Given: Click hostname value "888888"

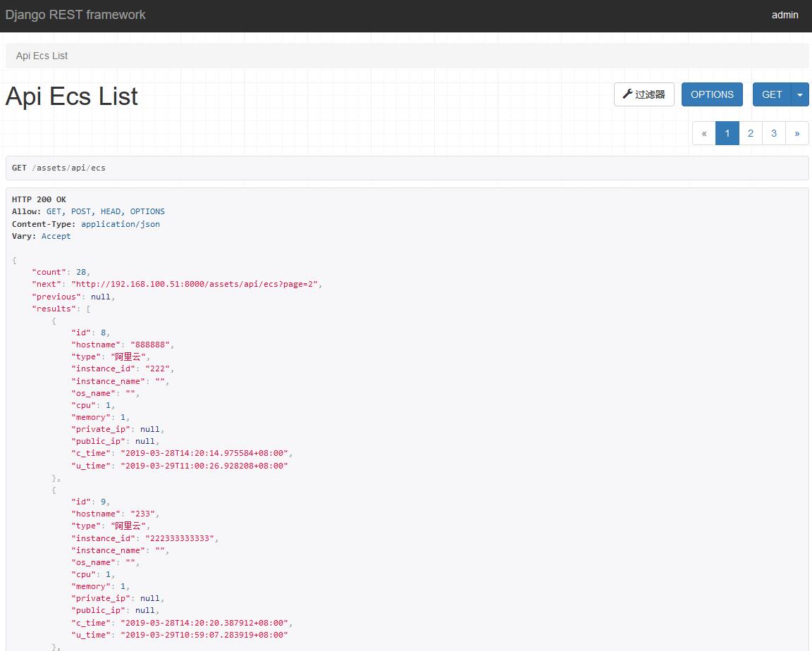Looking at the screenshot, I should (x=150, y=345).
